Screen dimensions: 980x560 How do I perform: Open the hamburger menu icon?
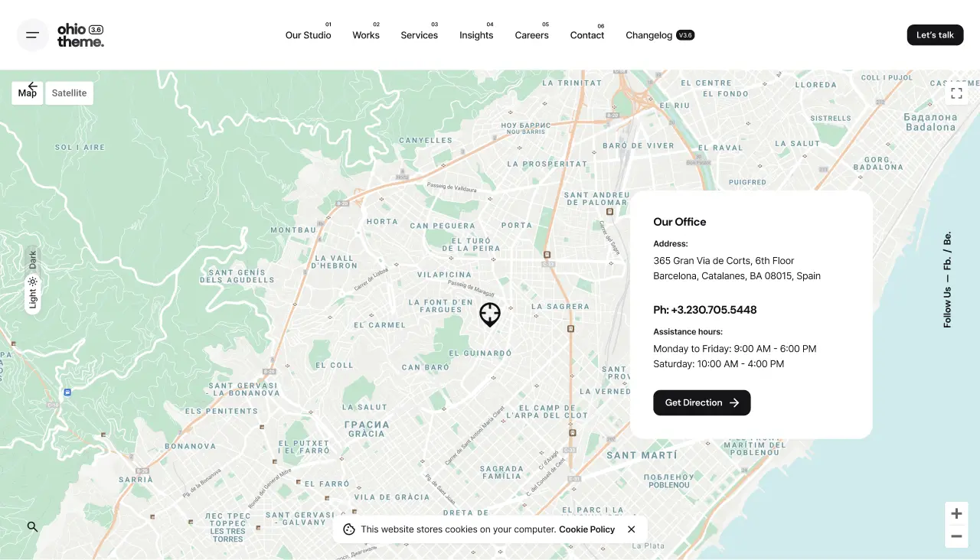pyautogui.click(x=32, y=35)
